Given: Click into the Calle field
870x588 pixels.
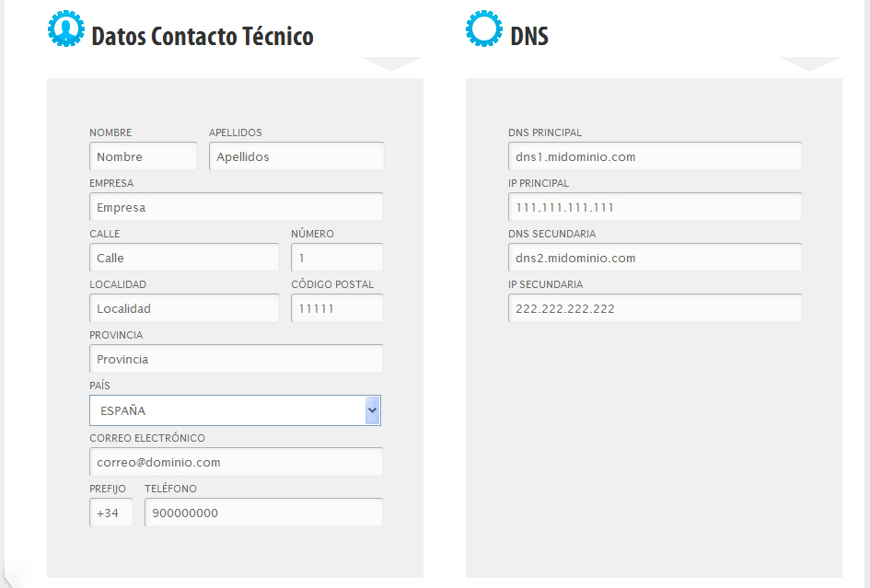Looking at the screenshot, I should (184, 258).
